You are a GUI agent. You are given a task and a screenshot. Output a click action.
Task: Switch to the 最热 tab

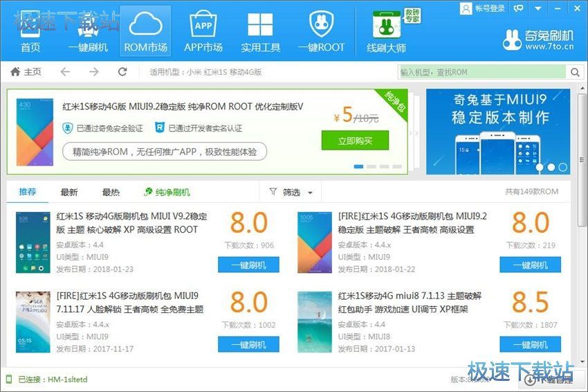pos(111,193)
